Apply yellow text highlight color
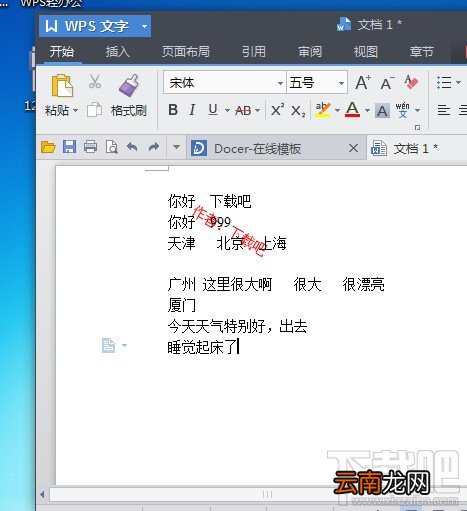 click(323, 110)
